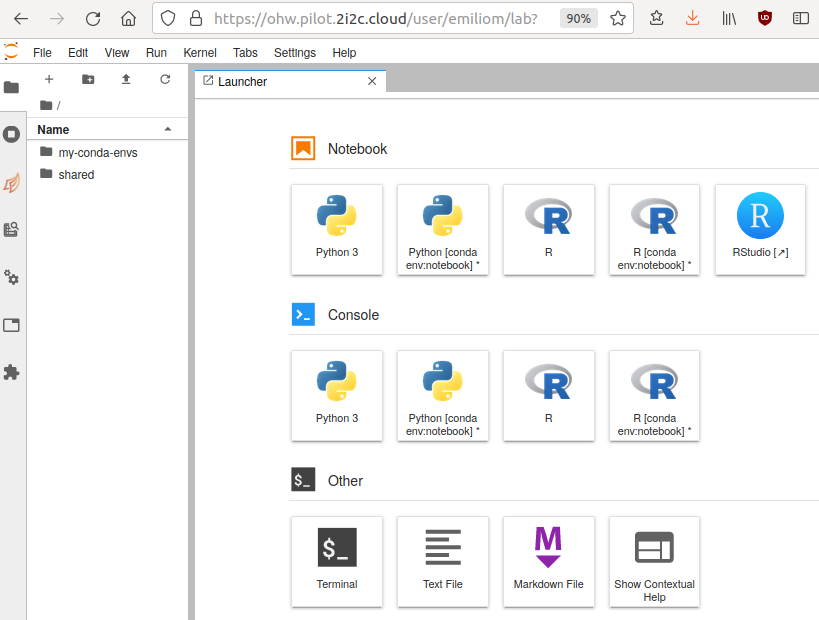
Task: Open the Help menu
Action: click(344, 53)
